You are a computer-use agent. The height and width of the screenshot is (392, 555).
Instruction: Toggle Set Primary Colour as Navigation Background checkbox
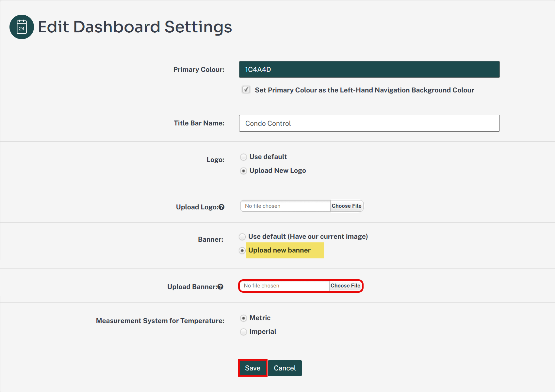point(246,90)
